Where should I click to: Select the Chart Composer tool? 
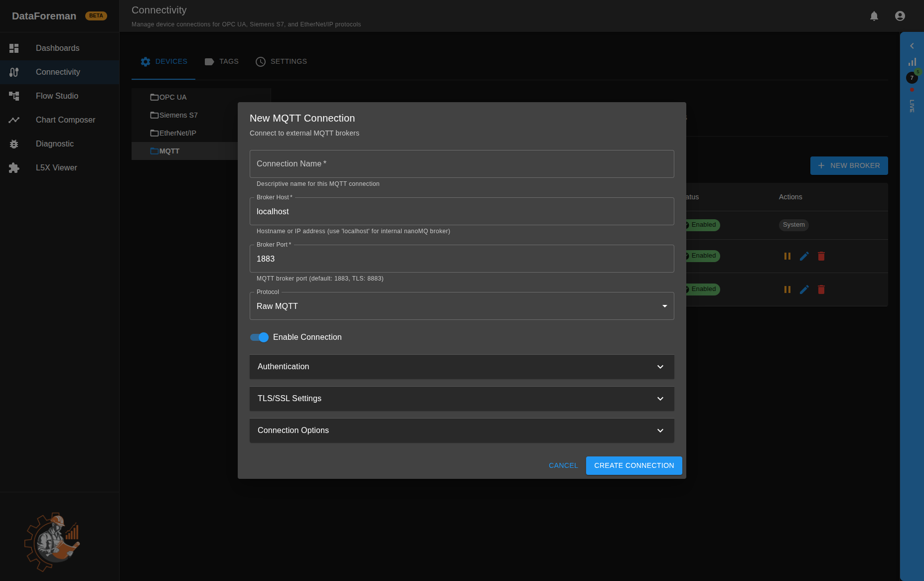pos(65,120)
